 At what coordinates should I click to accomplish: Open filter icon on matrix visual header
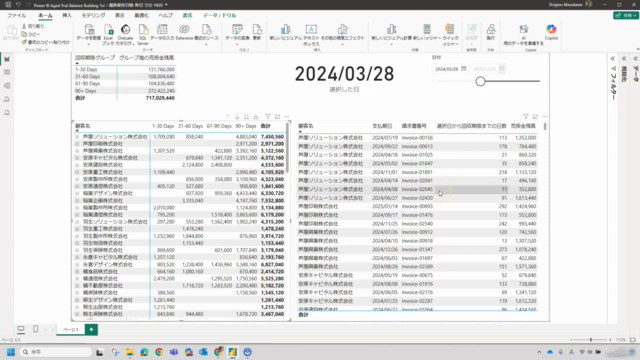pyautogui.click(x=268, y=117)
